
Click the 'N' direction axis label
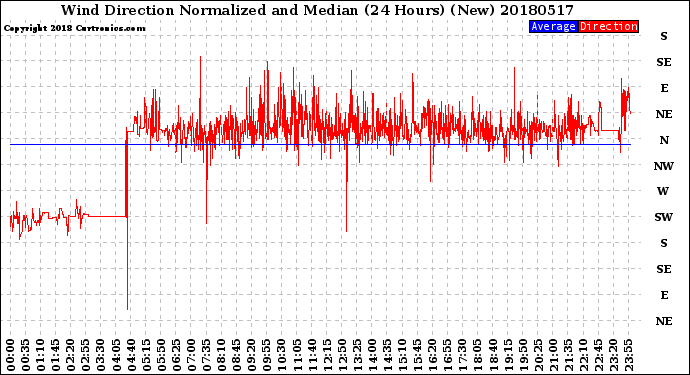click(x=664, y=140)
